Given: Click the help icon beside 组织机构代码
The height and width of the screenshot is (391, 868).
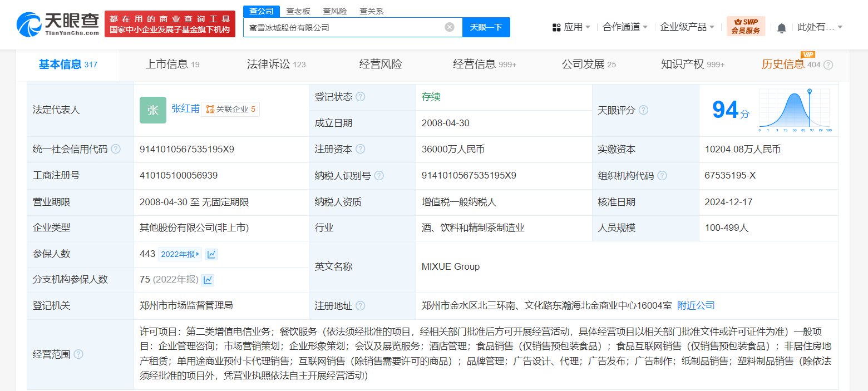Looking at the screenshot, I should pyautogui.click(x=662, y=176).
